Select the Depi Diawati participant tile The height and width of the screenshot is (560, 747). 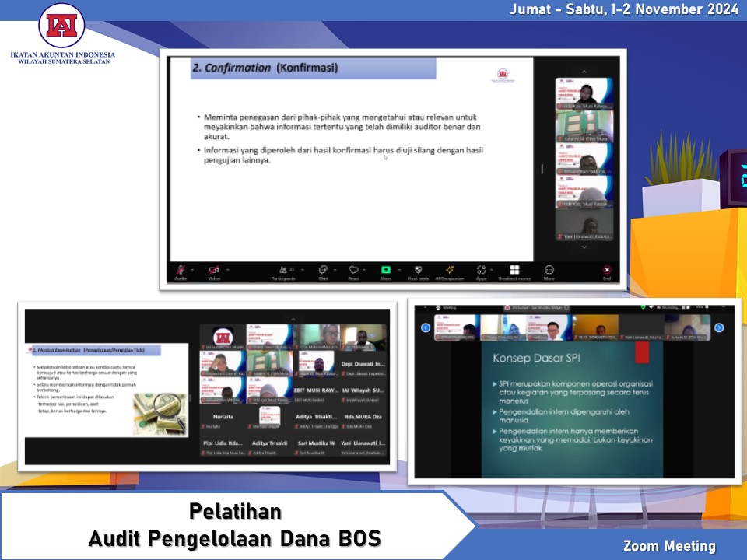(363, 365)
